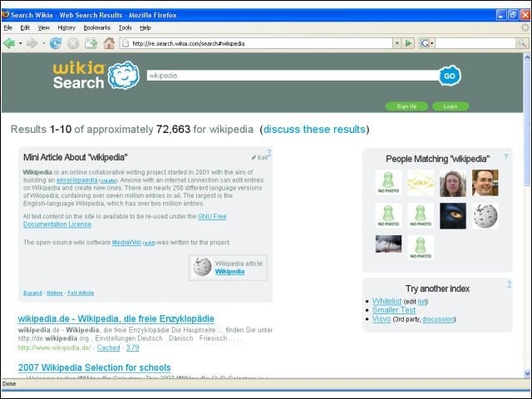Open the Help menu
The height and width of the screenshot is (399, 532).
145,27
